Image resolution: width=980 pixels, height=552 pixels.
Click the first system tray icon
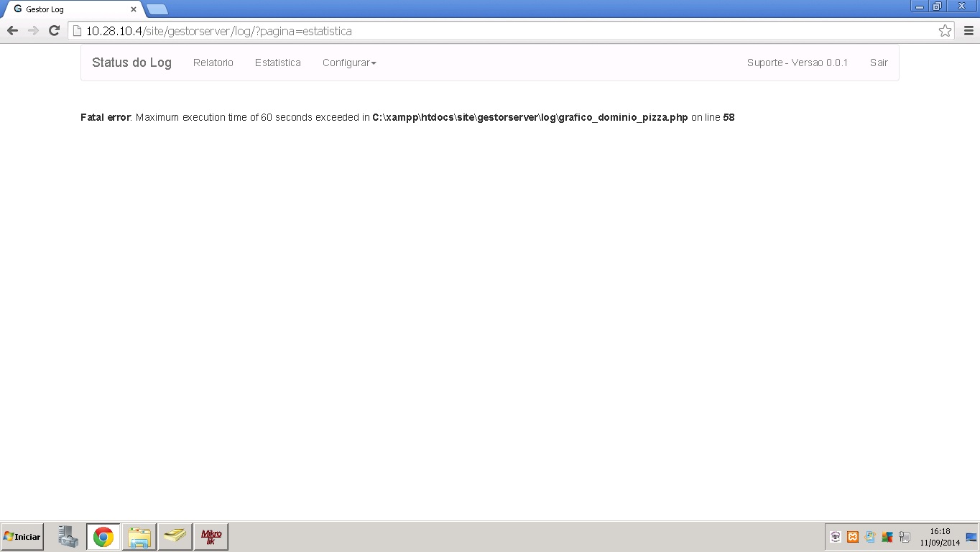tap(836, 537)
